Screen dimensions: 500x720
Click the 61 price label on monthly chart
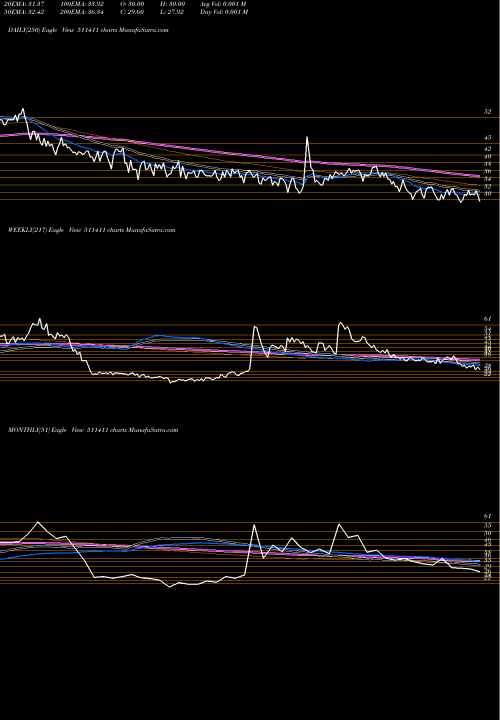click(488, 516)
